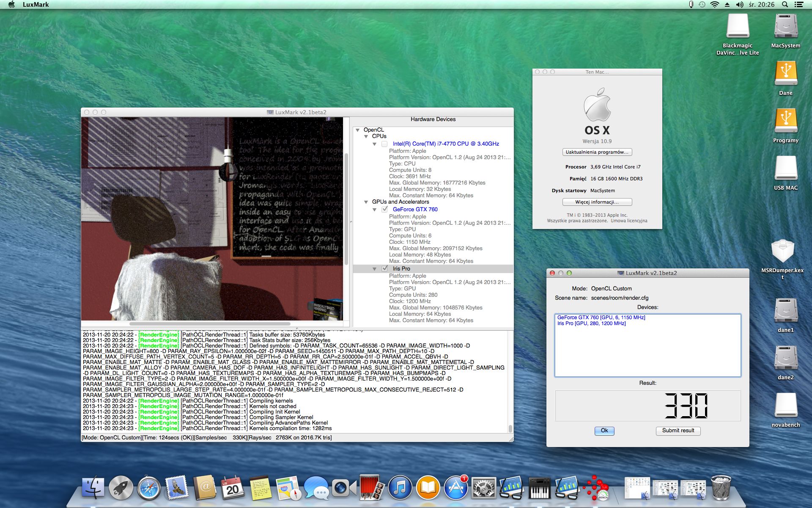Open FaceTime from the Dock

coord(343,488)
